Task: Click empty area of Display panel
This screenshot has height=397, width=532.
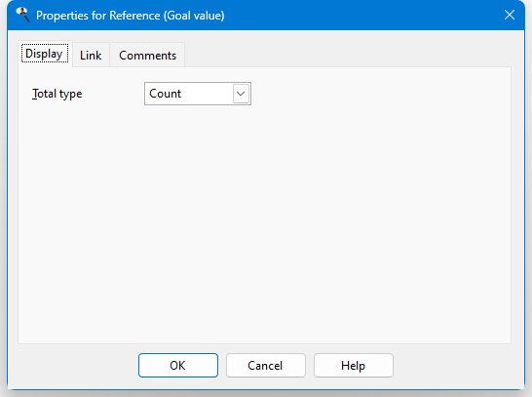Action: tap(265, 220)
